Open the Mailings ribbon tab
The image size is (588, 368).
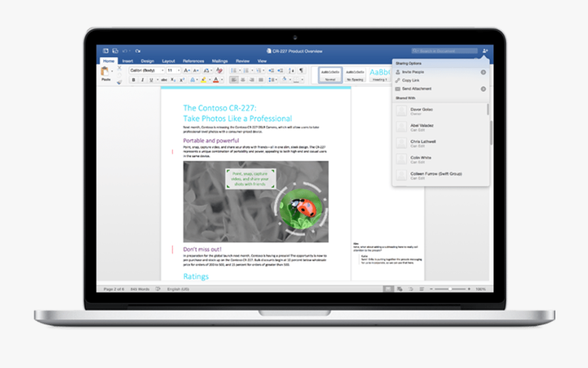coord(220,61)
